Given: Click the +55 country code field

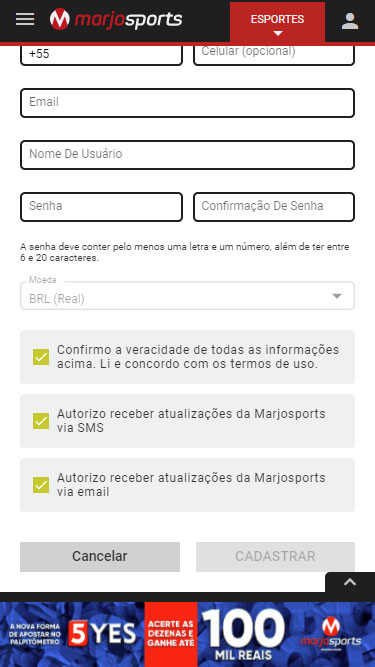Looking at the screenshot, I should pyautogui.click(x=101, y=54).
